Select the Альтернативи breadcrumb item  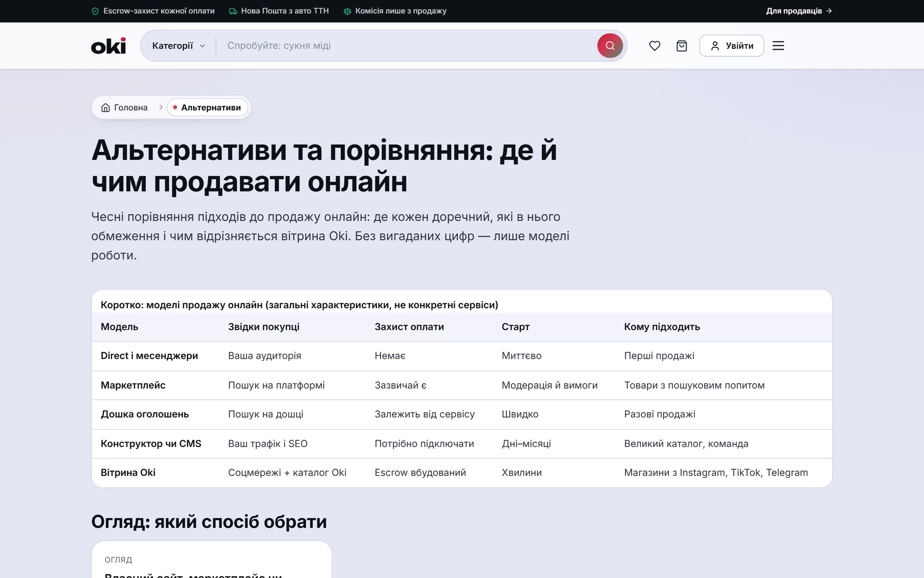coord(207,107)
